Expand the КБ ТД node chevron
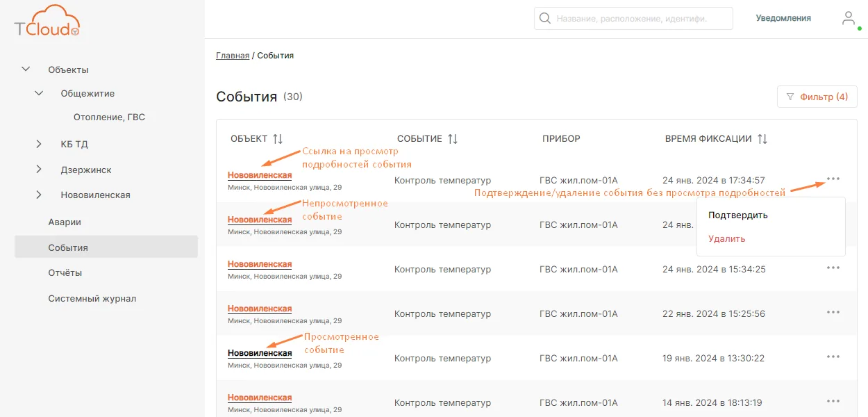868x417 pixels. [39, 144]
